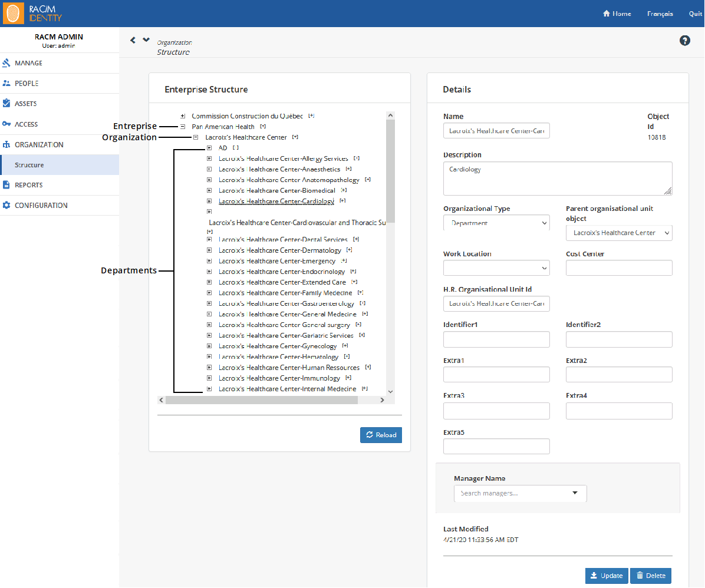Open the Organizational Type dropdown

pos(496,223)
